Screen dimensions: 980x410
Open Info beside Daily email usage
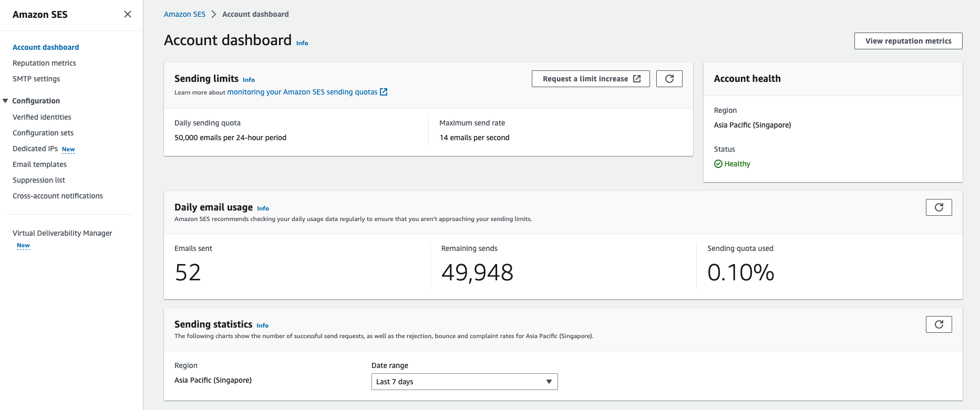pyautogui.click(x=263, y=208)
